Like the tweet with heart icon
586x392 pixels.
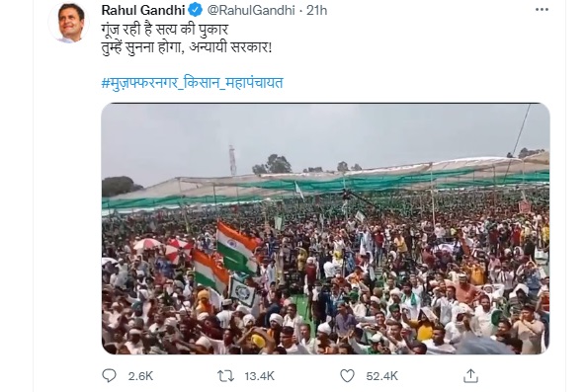(x=347, y=376)
